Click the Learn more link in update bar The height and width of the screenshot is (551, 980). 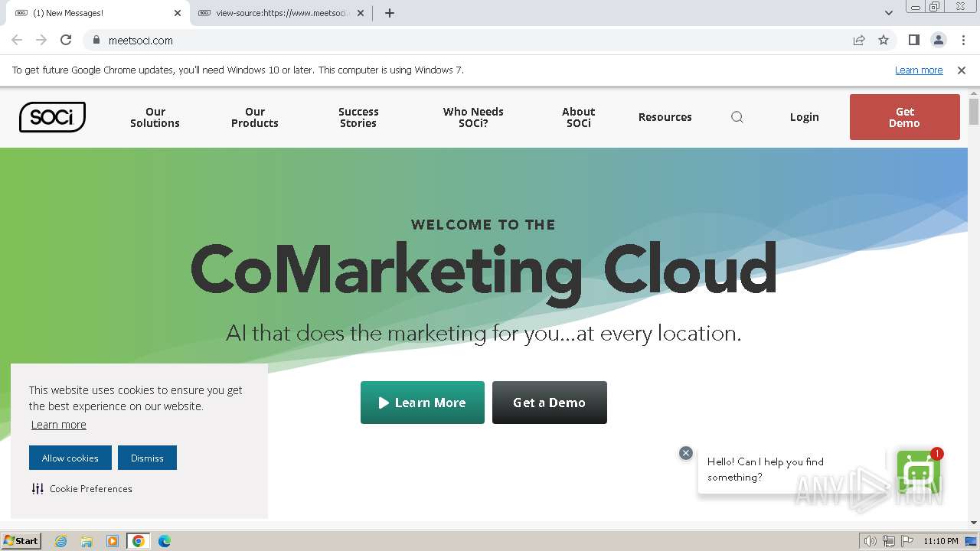click(919, 70)
